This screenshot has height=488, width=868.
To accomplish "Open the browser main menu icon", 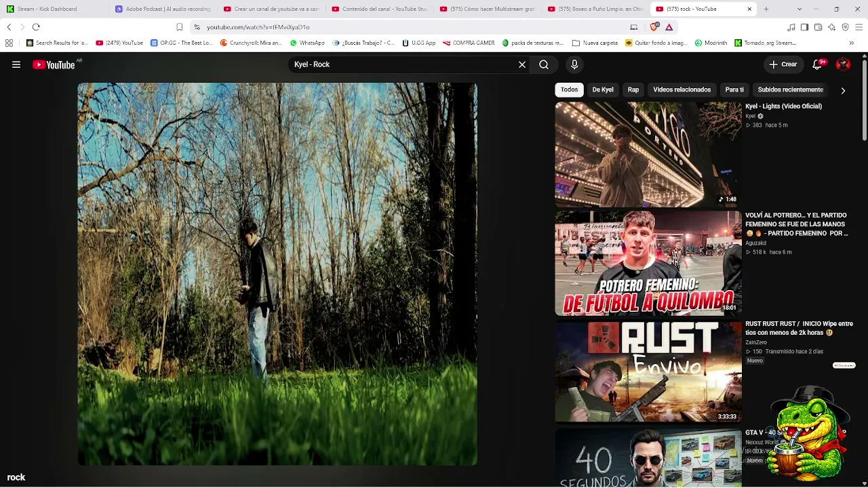I will coord(859,27).
